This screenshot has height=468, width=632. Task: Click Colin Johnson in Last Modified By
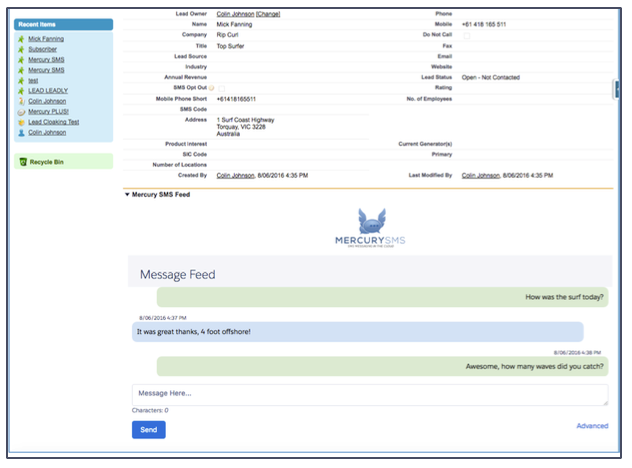[480, 176]
